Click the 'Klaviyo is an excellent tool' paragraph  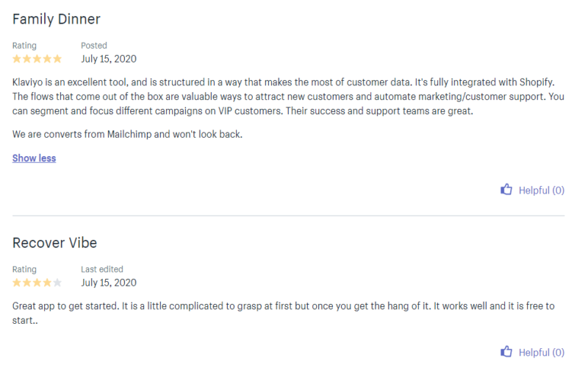tap(288, 96)
